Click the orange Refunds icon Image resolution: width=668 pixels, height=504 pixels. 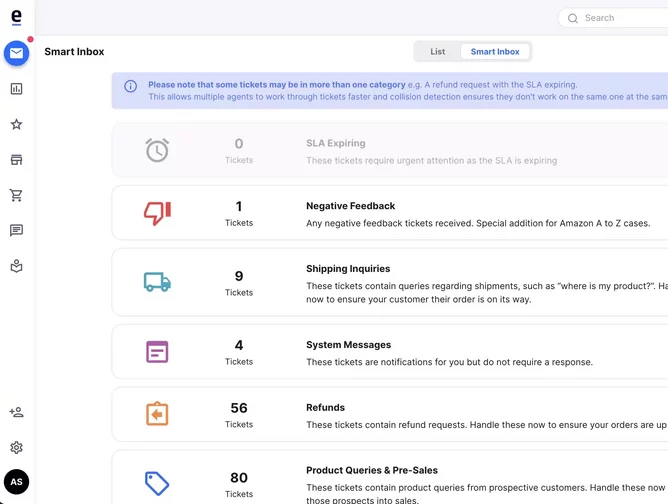click(x=157, y=414)
